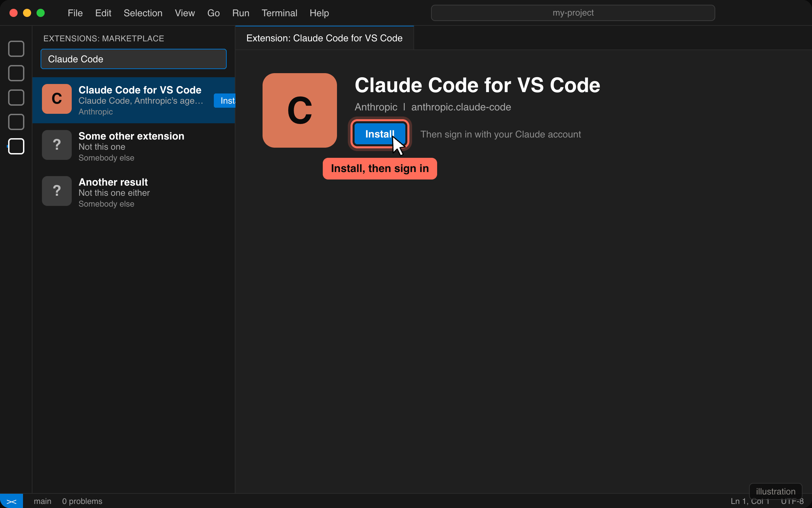
Task: Click the Anthropic publisher link in details
Action: point(376,107)
